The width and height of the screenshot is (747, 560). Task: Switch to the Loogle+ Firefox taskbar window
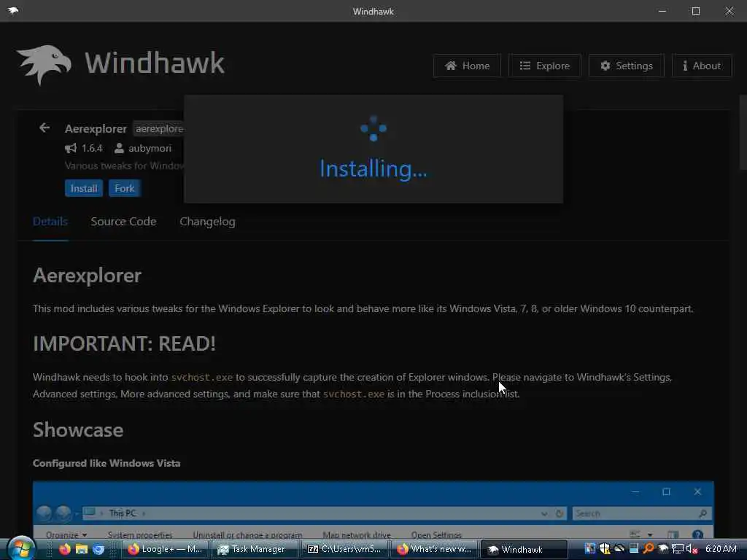pyautogui.click(x=166, y=549)
